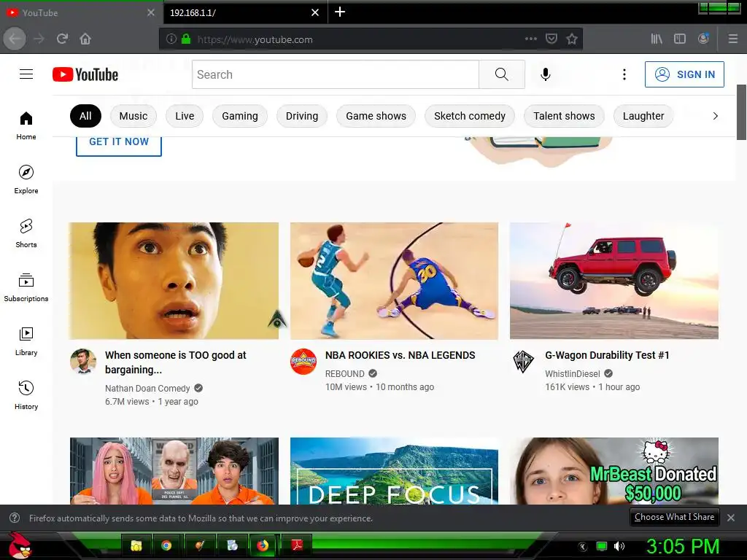Click the YouTube logo

(x=85, y=74)
